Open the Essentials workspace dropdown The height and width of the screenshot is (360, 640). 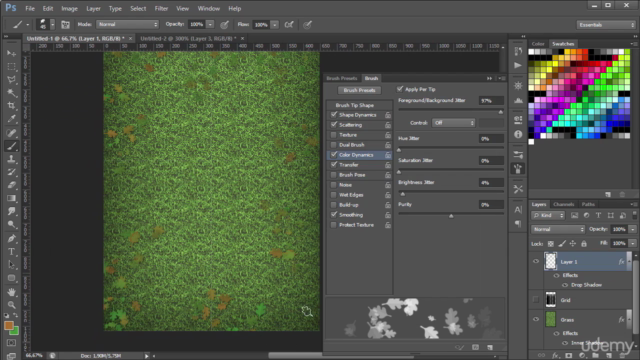(x=606, y=25)
